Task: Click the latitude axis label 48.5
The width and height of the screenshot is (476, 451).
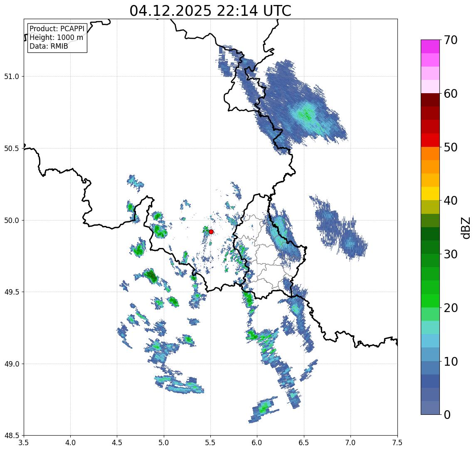Action: pyautogui.click(x=12, y=436)
